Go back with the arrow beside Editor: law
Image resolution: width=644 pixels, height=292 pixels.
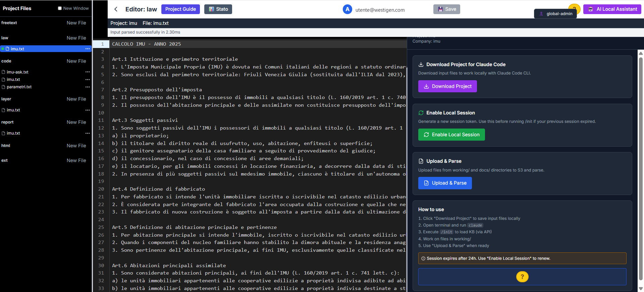click(x=116, y=9)
